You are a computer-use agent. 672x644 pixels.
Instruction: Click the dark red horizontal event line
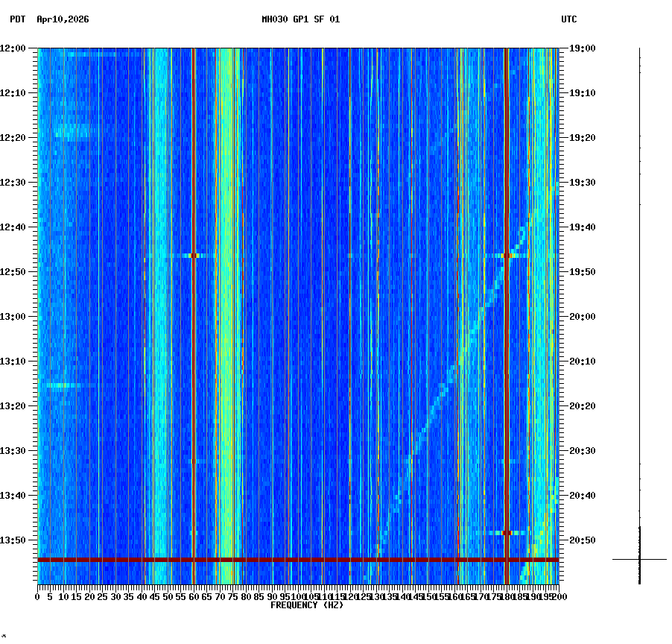(x=298, y=559)
